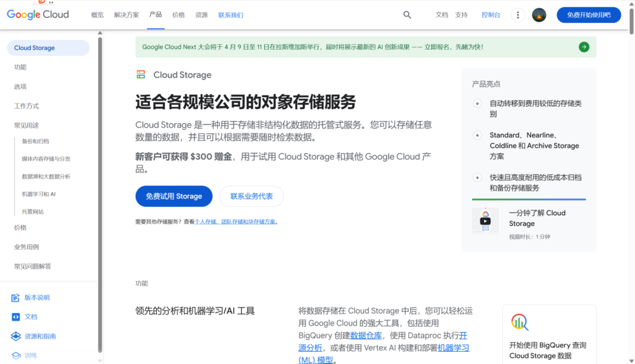The image size is (635, 364).
Task: Click the BigQuery chart icon
Action: (x=520, y=322)
